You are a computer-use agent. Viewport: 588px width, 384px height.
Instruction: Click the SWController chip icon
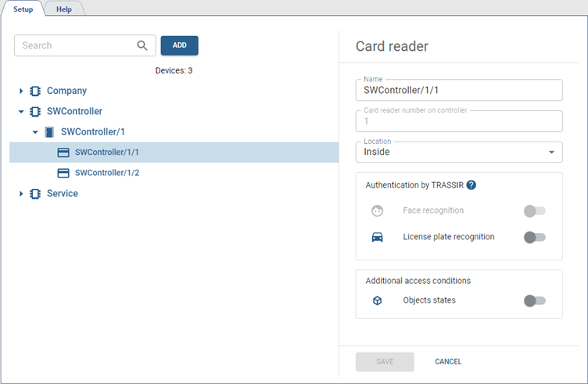[x=35, y=111]
